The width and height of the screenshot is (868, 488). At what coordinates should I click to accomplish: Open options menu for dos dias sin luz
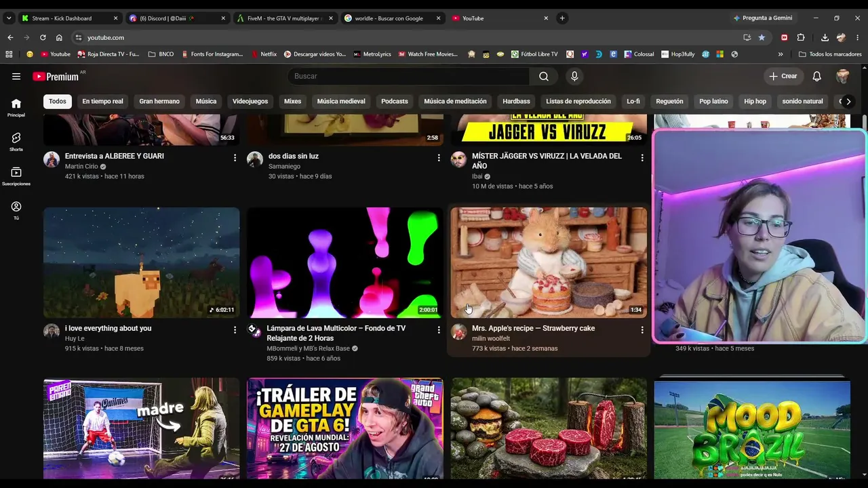(x=439, y=157)
